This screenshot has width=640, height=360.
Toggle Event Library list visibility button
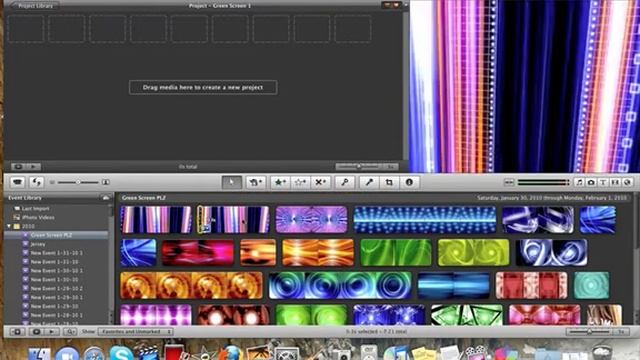[17, 332]
